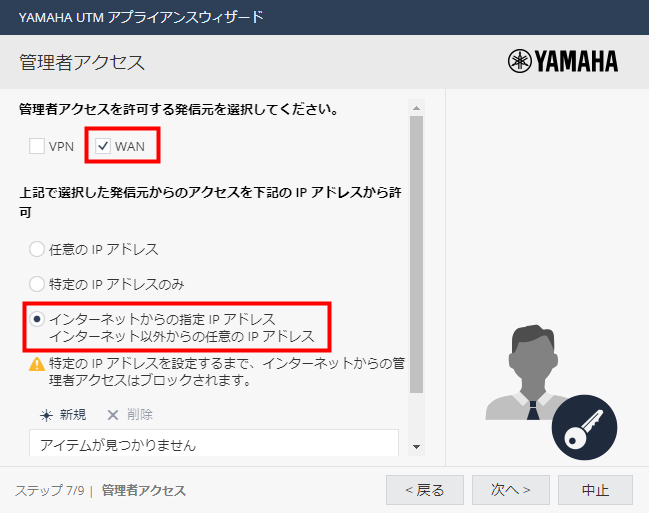Cancel the wizard with the 中止 button
Image resolution: width=649 pixels, height=513 pixels.
tap(595, 490)
